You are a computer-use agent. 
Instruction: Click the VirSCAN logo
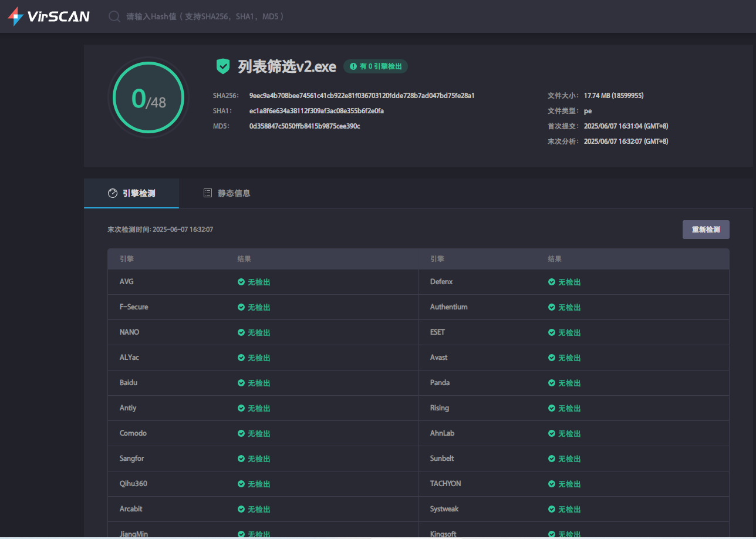coord(49,16)
